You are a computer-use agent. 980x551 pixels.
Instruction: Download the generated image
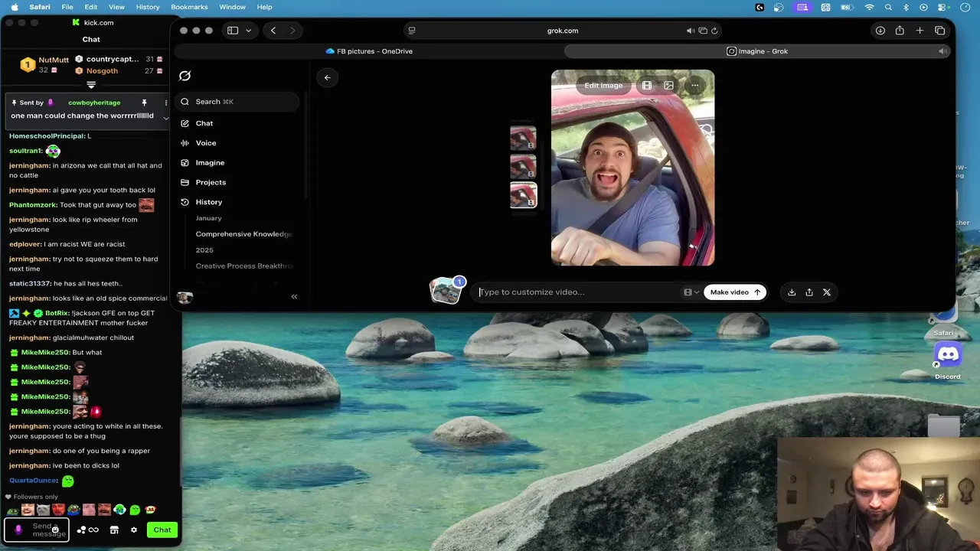[792, 292]
